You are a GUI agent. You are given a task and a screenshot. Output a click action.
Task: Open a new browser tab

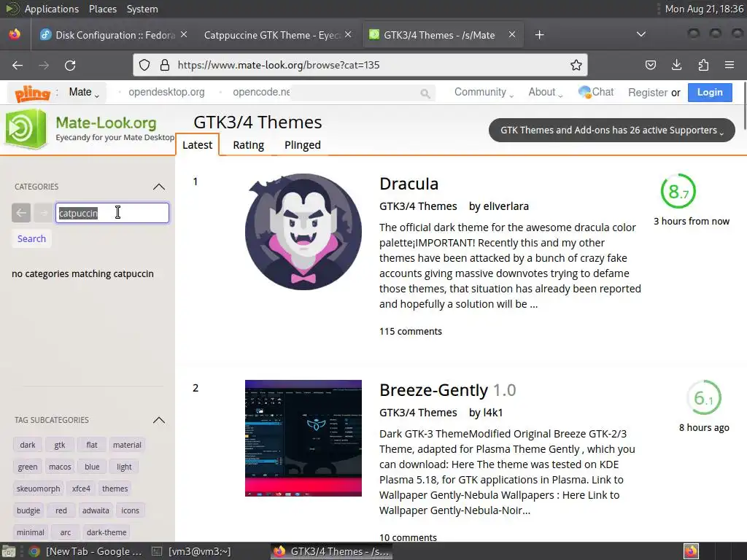pyautogui.click(x=539, y=35)
